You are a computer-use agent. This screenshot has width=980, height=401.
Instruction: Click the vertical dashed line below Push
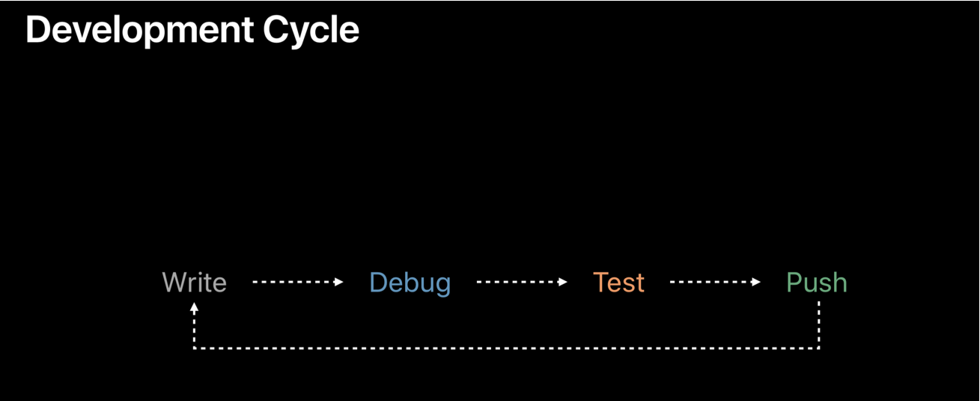click(x=819, y=324)
